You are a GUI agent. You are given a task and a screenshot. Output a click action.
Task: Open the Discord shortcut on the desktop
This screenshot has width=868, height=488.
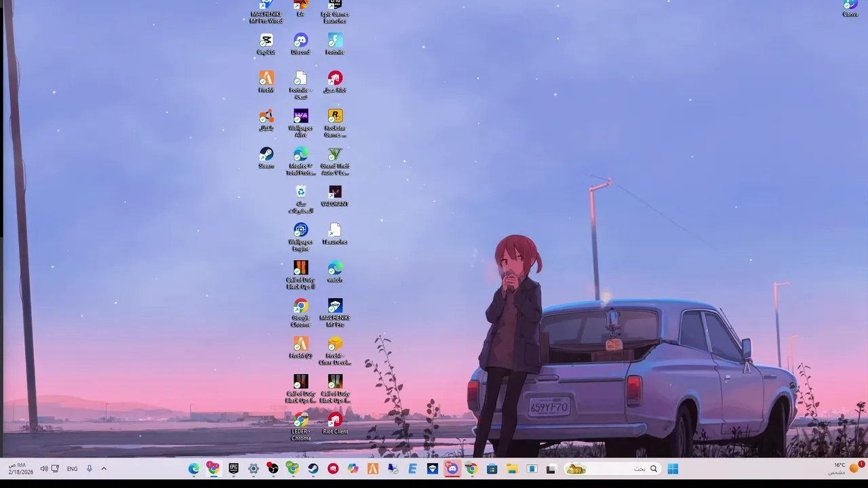(300, 45)
